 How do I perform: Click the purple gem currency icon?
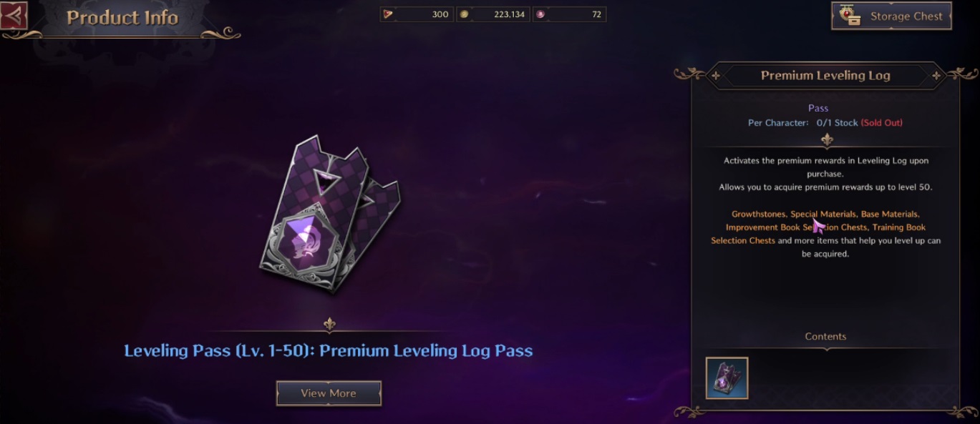click(540, 14)
